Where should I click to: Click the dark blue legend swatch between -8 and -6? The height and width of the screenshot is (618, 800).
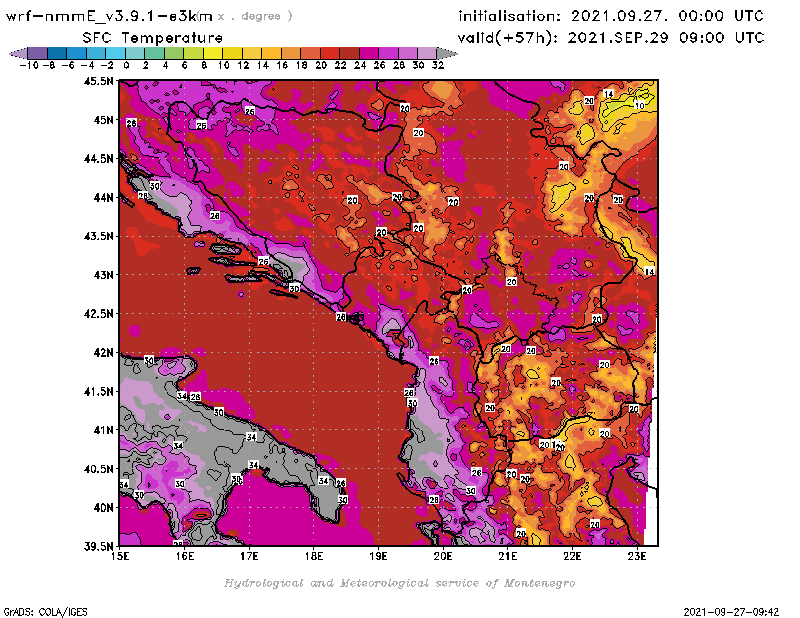[x=57, y=54]
